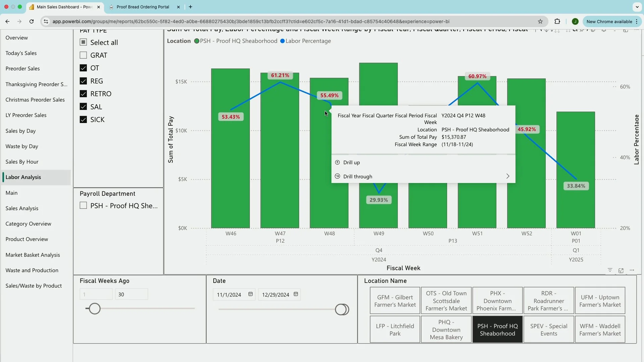The height and width of the screenshot is (362, 644).
Task: Check PSH payroll department box
Action: coord(83,205)
